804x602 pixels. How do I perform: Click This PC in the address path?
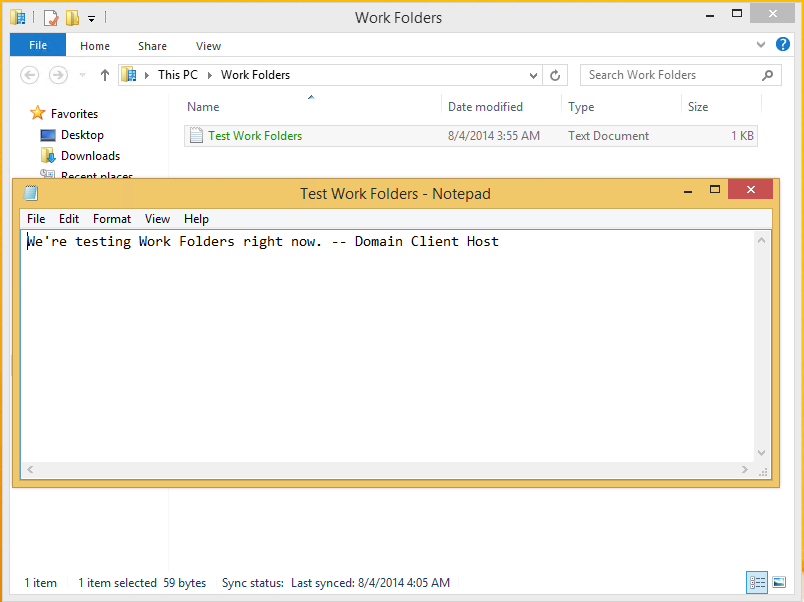(x=177, y=75)
